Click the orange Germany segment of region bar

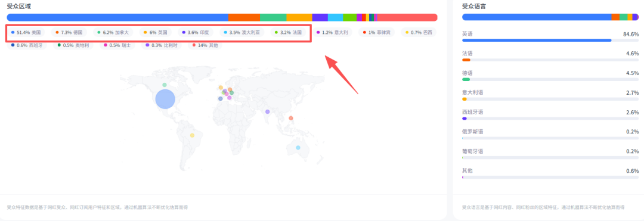(244, 17)
